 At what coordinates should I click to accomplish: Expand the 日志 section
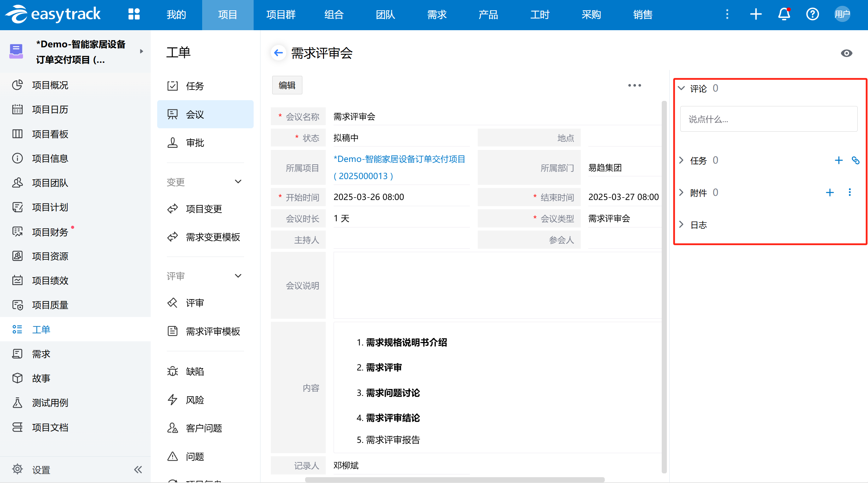click(682, 225)
